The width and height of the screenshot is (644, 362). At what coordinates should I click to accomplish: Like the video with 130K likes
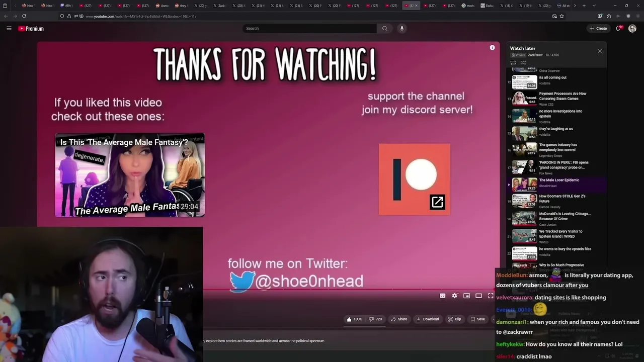[x=354, y=319]
